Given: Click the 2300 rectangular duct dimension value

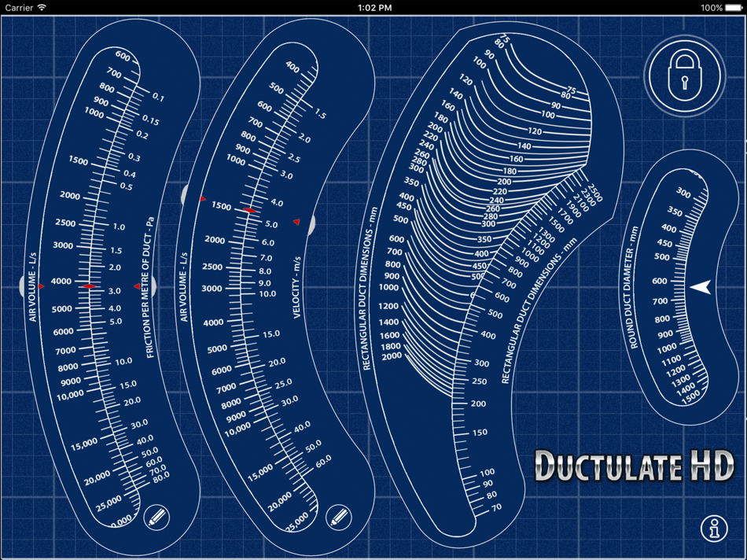Looking at the screenshot, I should tap(588, 195).
